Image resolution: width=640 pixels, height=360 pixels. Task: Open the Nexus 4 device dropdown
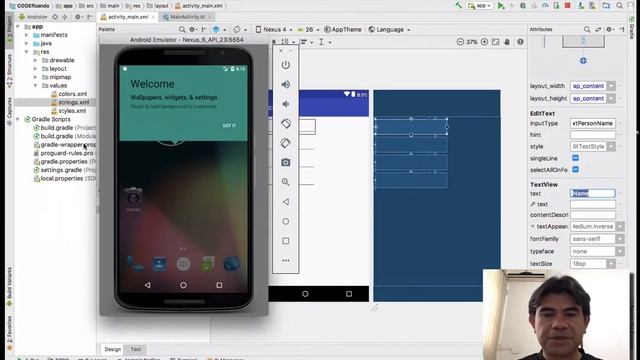click(274, 29)
